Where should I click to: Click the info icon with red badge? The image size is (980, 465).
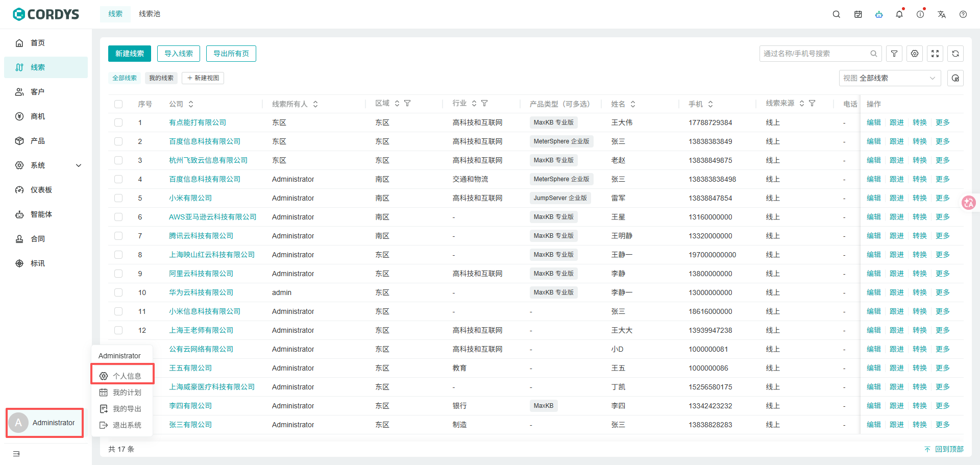click(x=920, y=14)
